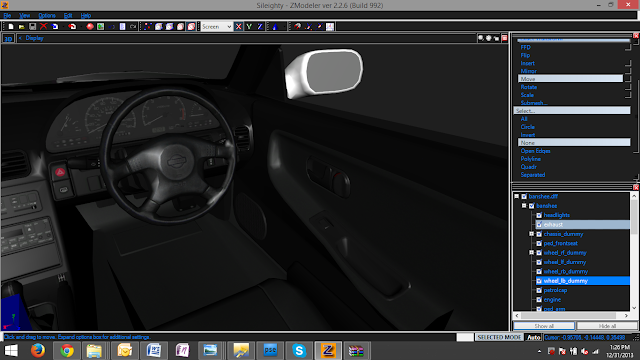Open Google Chrome from the taskbar
Image resolution: width=640 pixels, height=360 pixels.
tap(67, 351)
